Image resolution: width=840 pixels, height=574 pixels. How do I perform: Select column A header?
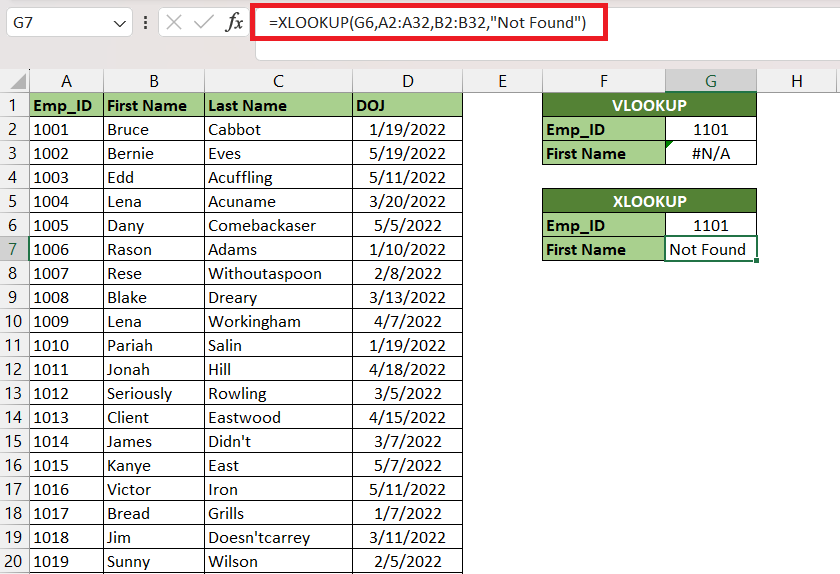click(x=66, y=81)
